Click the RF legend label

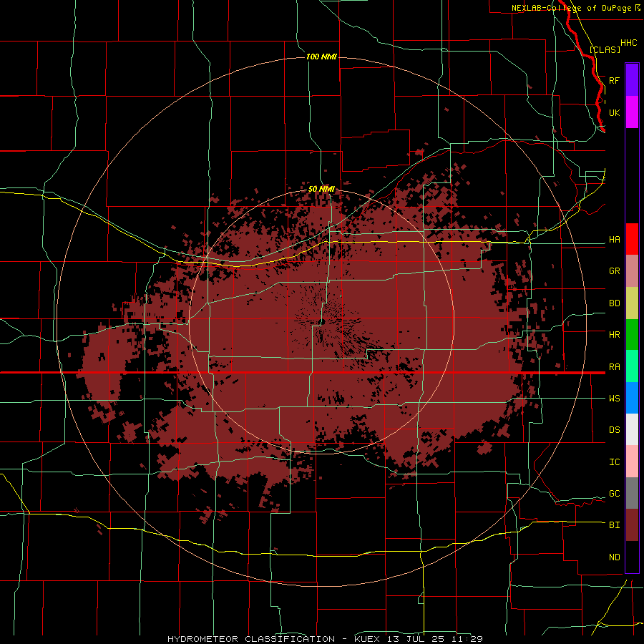[614, 80]
